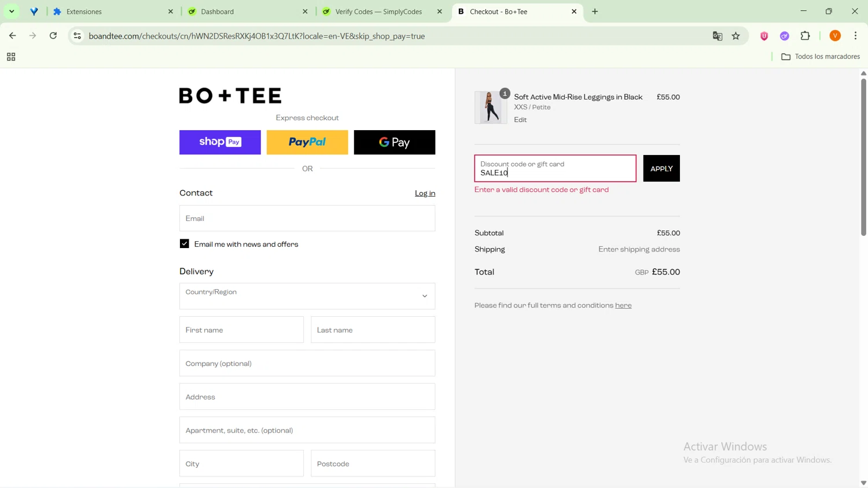Expand the Country/Region dropdown
This screenshot has width=868, height=488.
pyautogui.click(x=307, y=296)
